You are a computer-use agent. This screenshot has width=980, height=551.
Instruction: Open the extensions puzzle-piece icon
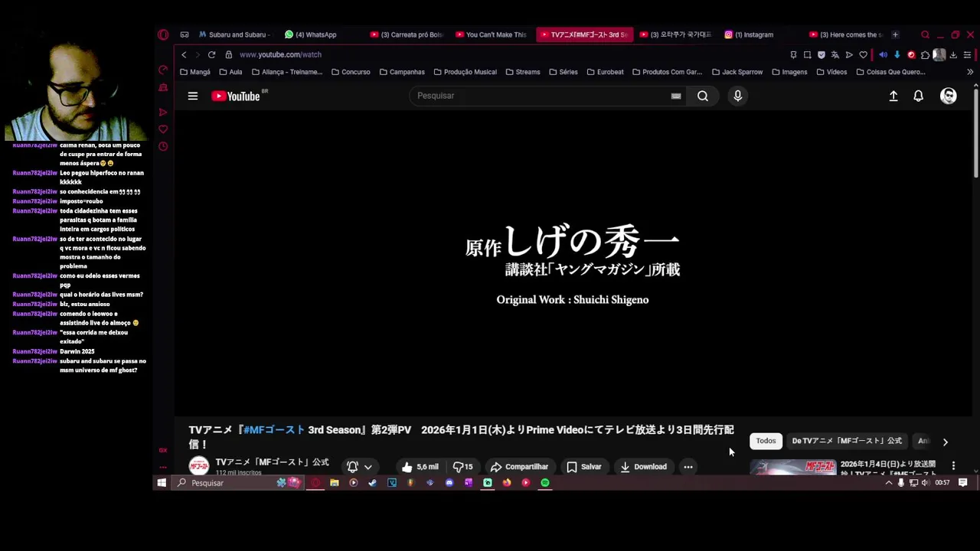[925, 54]
